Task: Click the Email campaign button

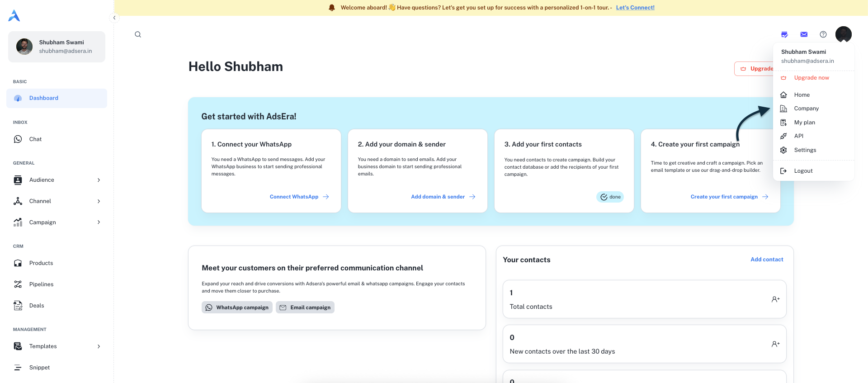Action: [305, 307]
